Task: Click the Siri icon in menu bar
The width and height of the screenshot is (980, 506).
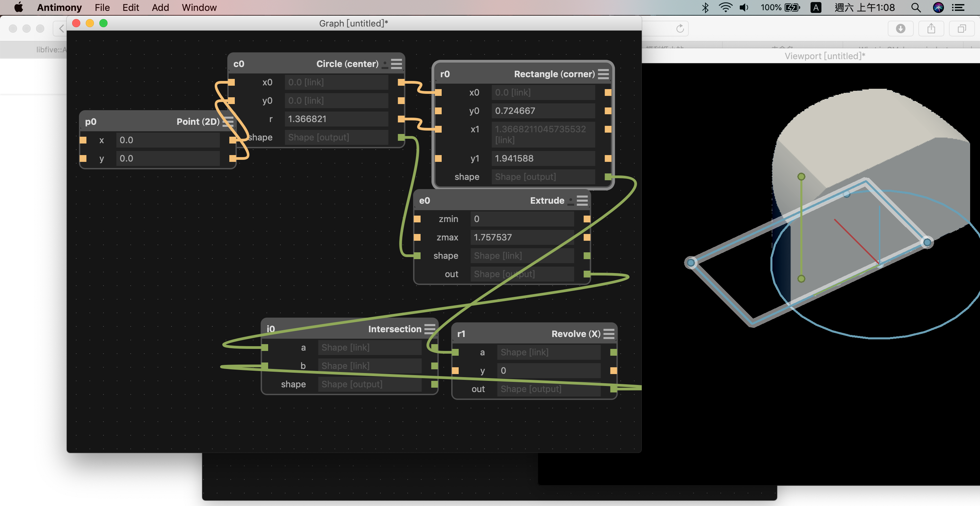Action: (x=938, y=7)
